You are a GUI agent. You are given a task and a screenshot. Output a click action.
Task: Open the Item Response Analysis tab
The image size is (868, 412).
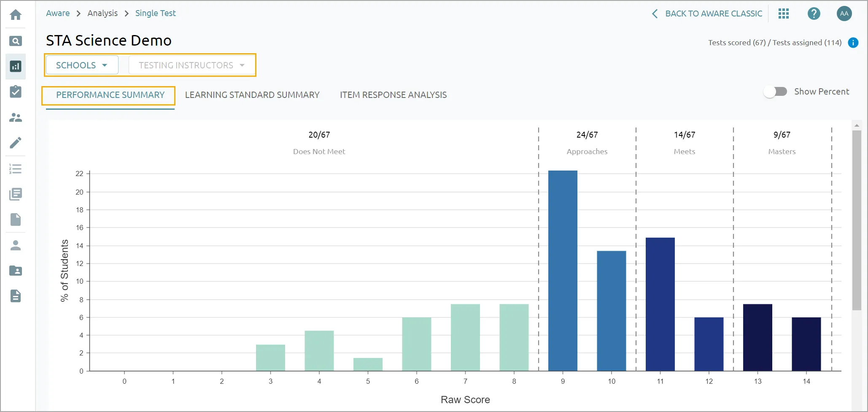click(x=393, y=95)
